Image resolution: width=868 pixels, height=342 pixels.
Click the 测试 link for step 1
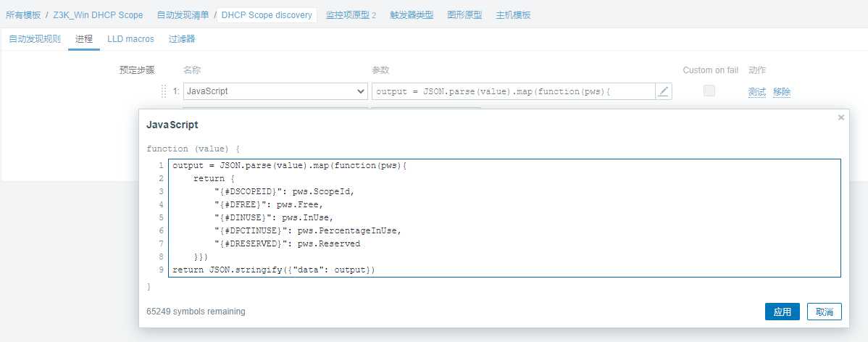pyautogui.click(x=756, y=92)
